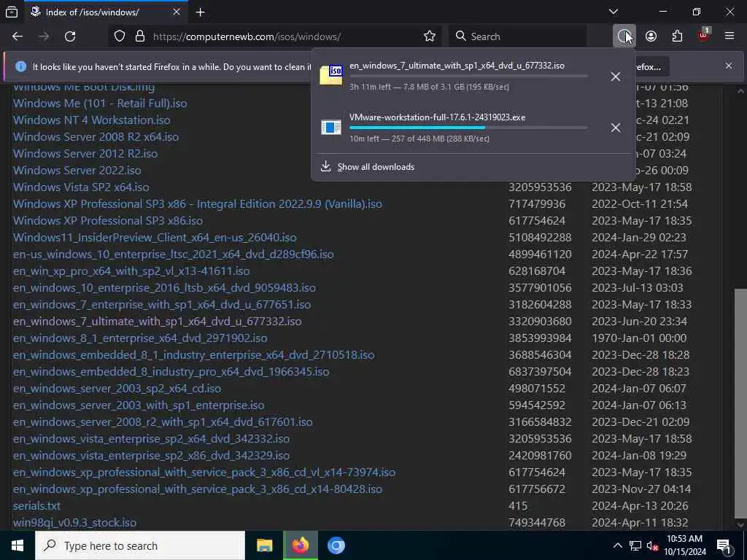Open the tracking protection shield icon

click(x=120, y=36)
